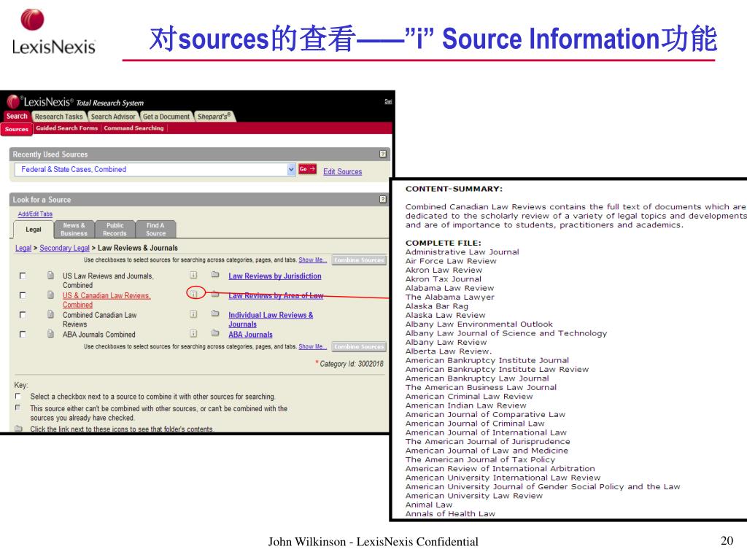The height and width of the screenshot is (560, 747).
Task: Open Individual Law Reviews & Journals link
Action: [271, 319]
